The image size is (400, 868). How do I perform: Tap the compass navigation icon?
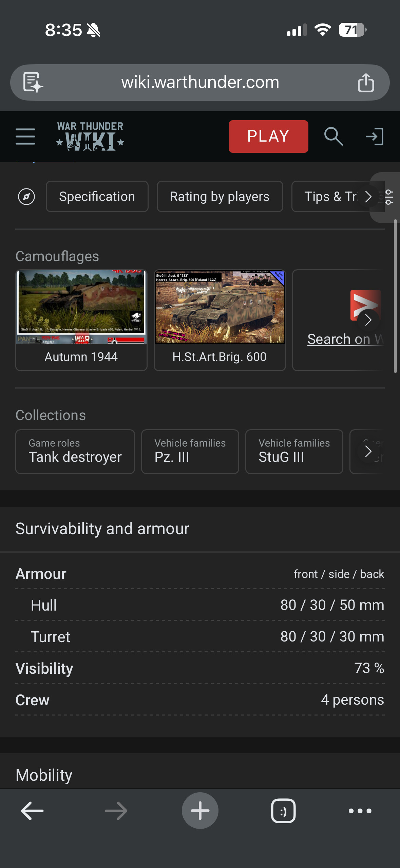tap(26, 197)
